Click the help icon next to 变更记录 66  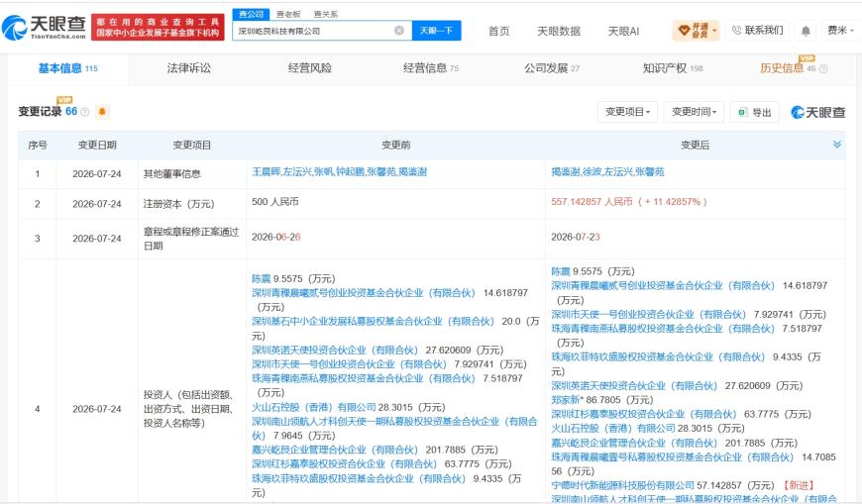click(85, 112)
